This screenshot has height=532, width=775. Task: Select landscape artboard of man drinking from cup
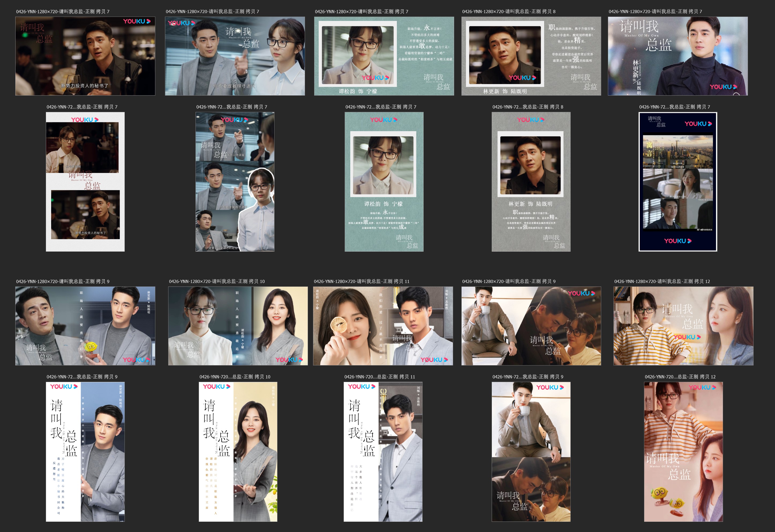coord(531,326)
